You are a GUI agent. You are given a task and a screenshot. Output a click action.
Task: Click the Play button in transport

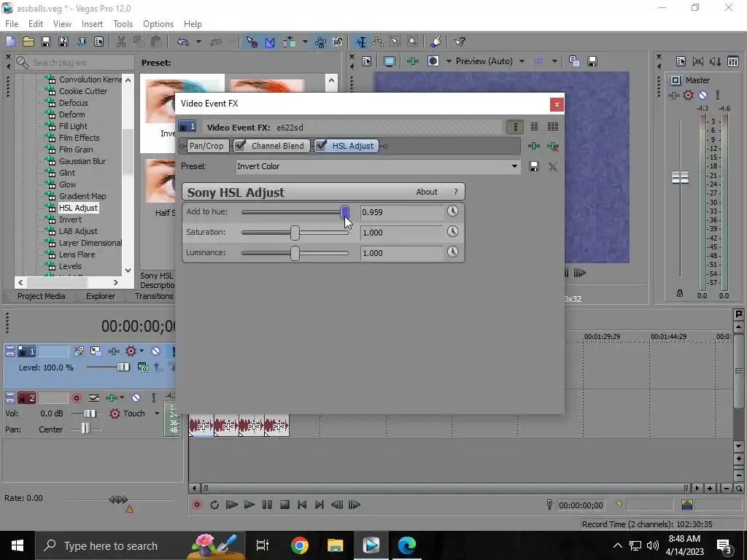[x=249, y=505]
